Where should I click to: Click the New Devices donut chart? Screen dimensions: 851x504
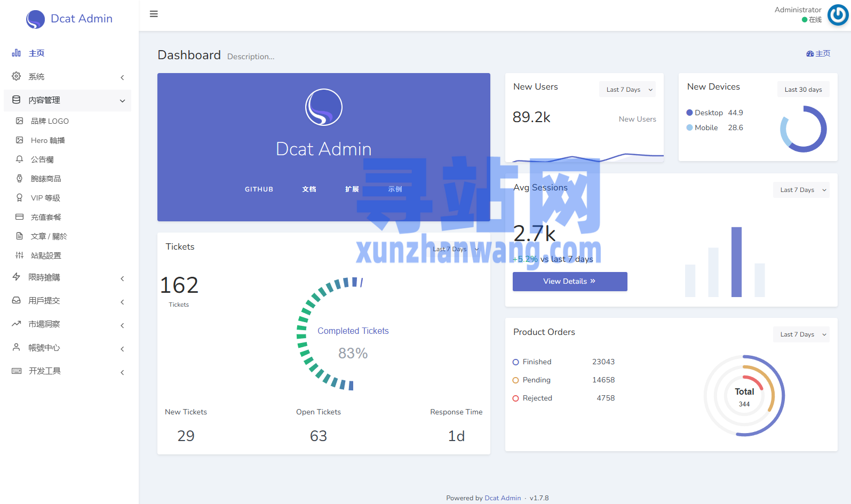click(804, 129)
